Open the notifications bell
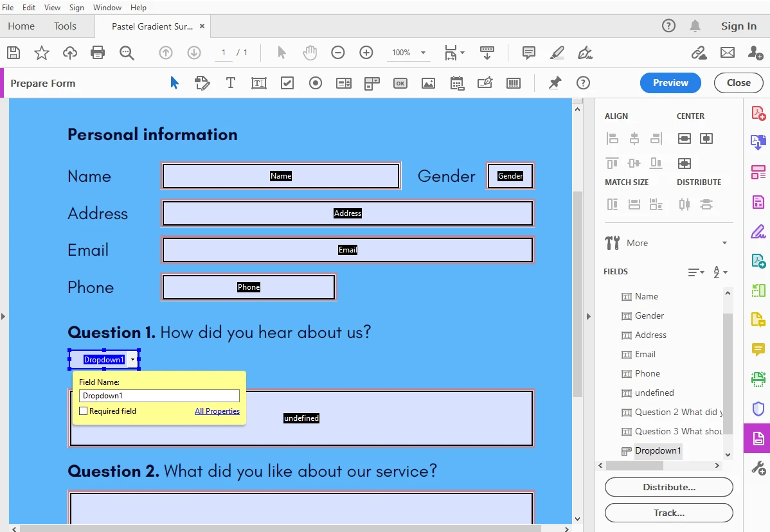This screenshot has height=532, width=770. pyautogui.click(x=695, y=26)
